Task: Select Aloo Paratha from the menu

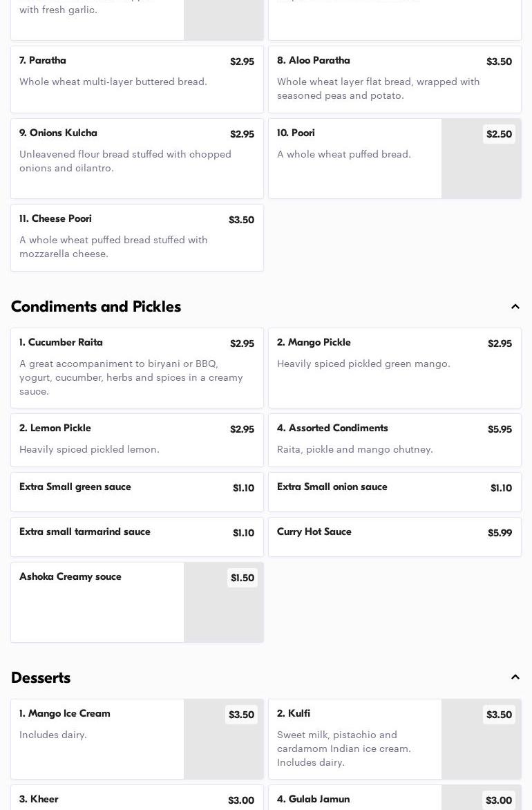Action: 395,79
